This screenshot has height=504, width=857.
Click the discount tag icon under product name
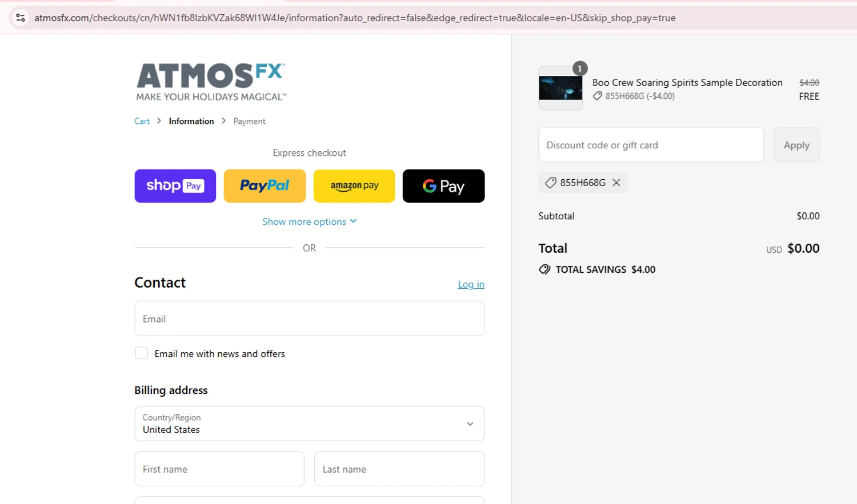point(598,96)
